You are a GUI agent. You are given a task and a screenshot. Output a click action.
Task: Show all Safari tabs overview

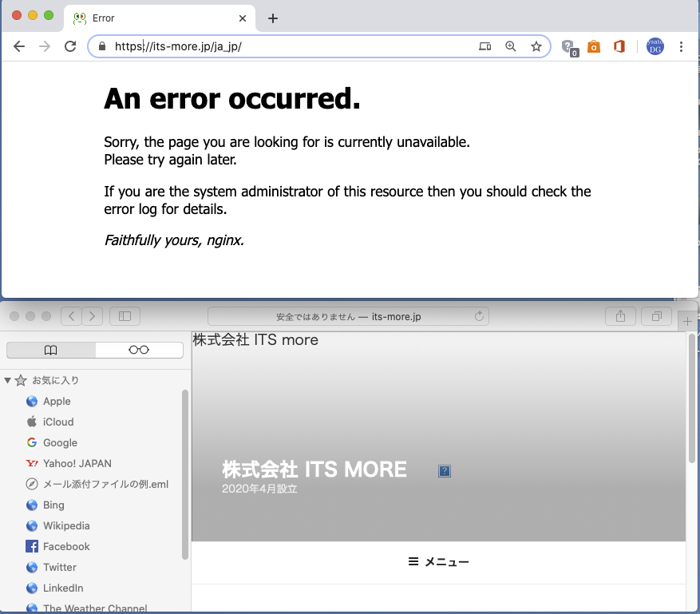pyautogui.click(x=657, y=316)
